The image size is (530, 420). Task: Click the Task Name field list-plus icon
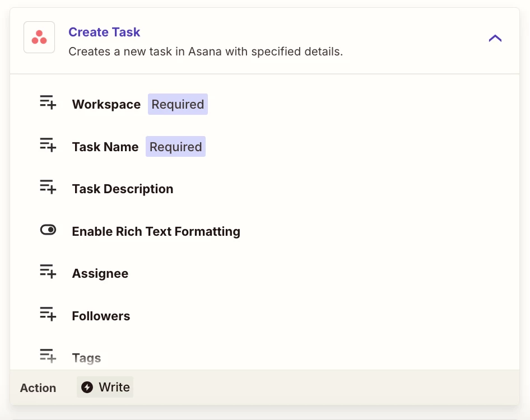48,144
